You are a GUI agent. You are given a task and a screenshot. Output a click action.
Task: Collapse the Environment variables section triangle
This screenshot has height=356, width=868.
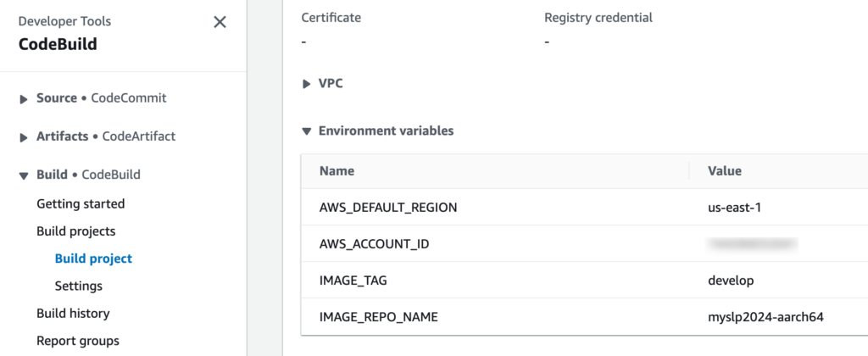[x=307, y=131]
